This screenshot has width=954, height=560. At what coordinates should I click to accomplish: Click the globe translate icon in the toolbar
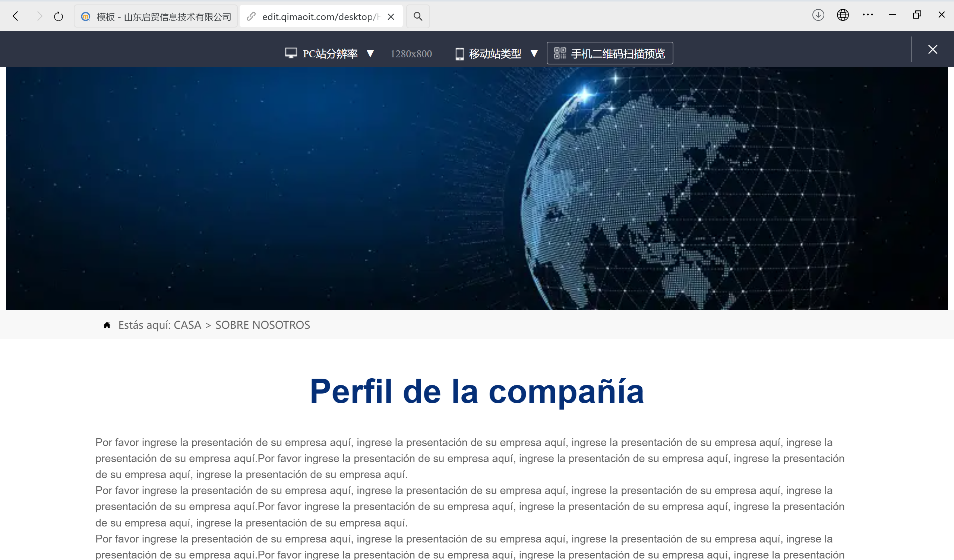tap(843, 15)
